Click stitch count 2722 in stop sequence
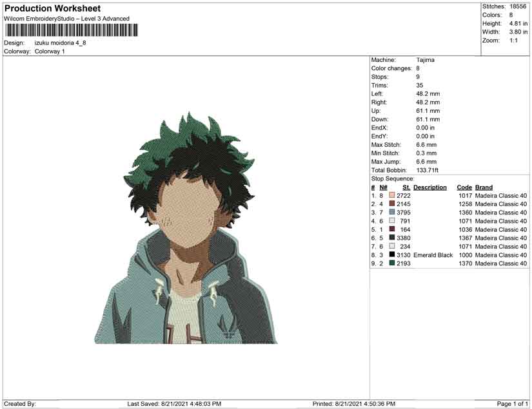This screenshot has height=409, width=532. (404, 196)
